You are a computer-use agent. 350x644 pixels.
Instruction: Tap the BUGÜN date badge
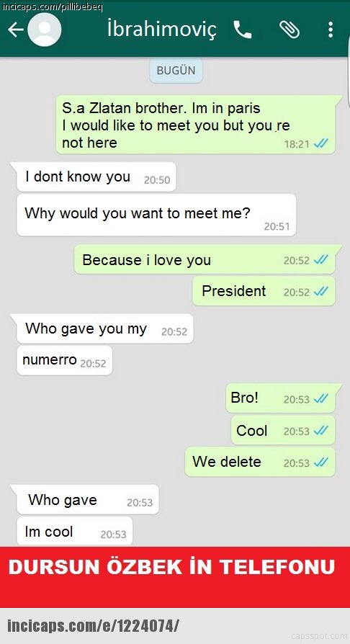176,71
